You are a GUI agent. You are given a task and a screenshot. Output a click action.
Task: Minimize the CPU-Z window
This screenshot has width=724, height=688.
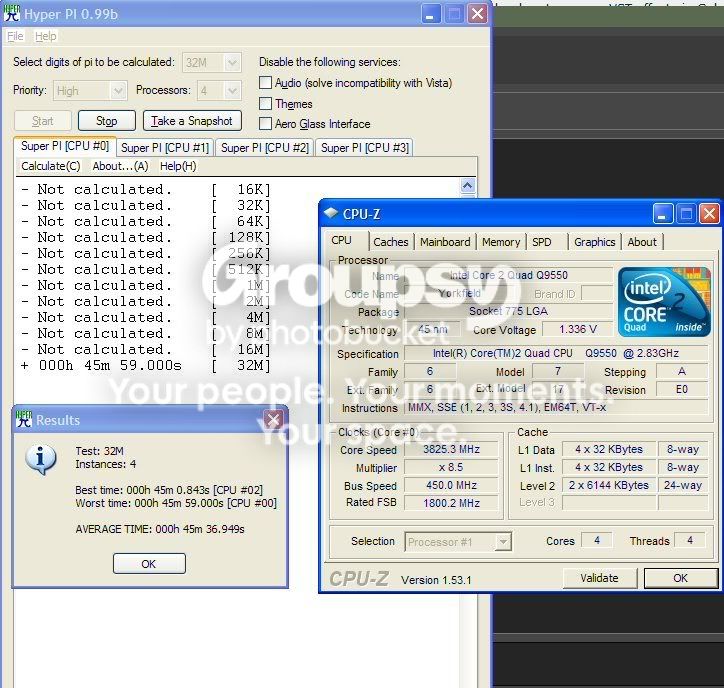point(663,214)
